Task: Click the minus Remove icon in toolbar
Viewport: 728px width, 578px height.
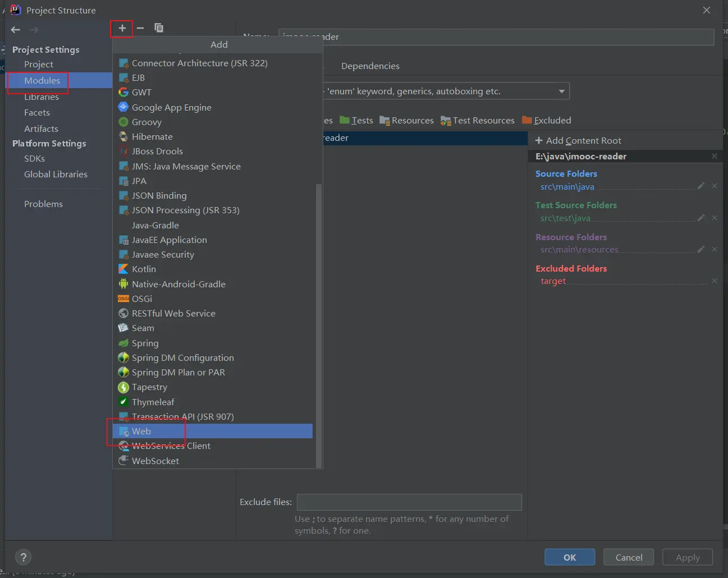Action: (140, 28)
